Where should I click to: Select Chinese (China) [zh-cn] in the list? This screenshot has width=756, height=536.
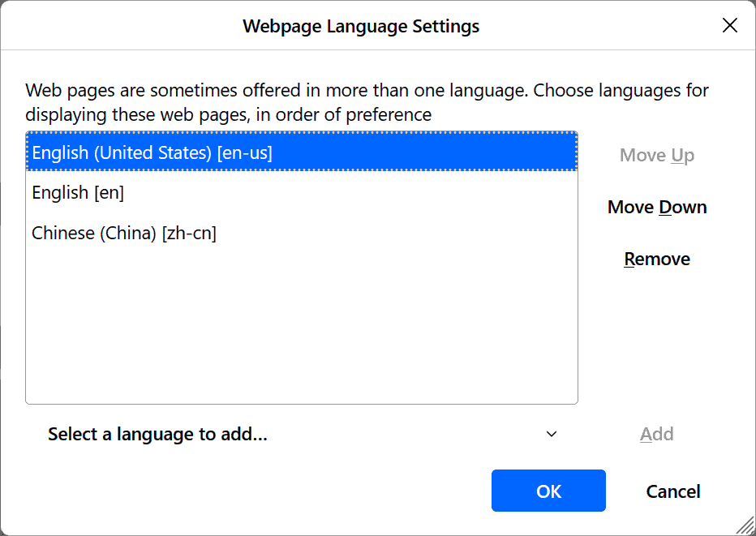[x=124, y=234]
